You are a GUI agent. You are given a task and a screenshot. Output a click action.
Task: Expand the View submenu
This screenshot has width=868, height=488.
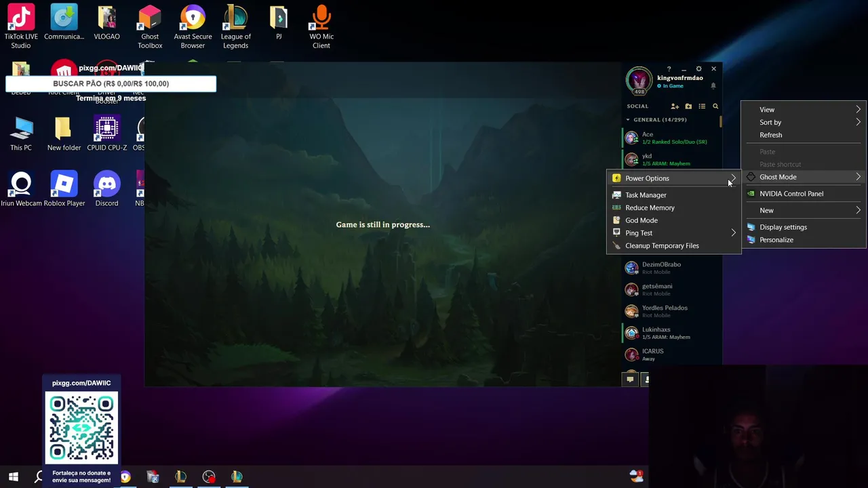click(x=803, y=110)
